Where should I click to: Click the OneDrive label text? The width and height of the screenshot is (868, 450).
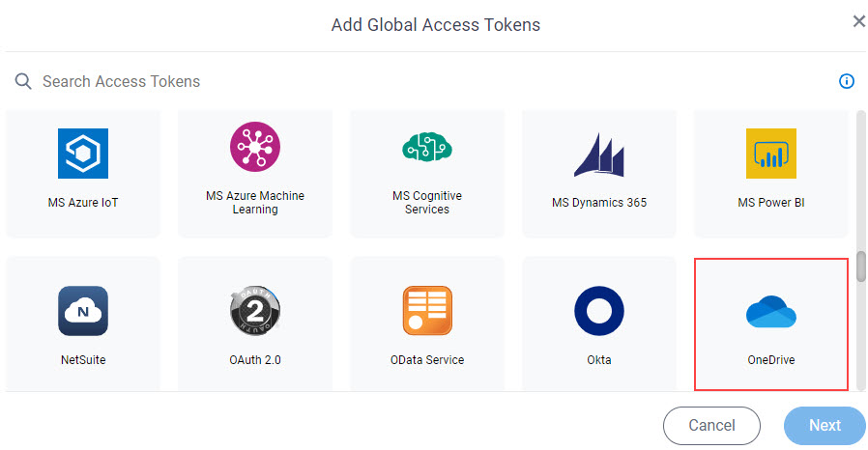coord(771,360)
